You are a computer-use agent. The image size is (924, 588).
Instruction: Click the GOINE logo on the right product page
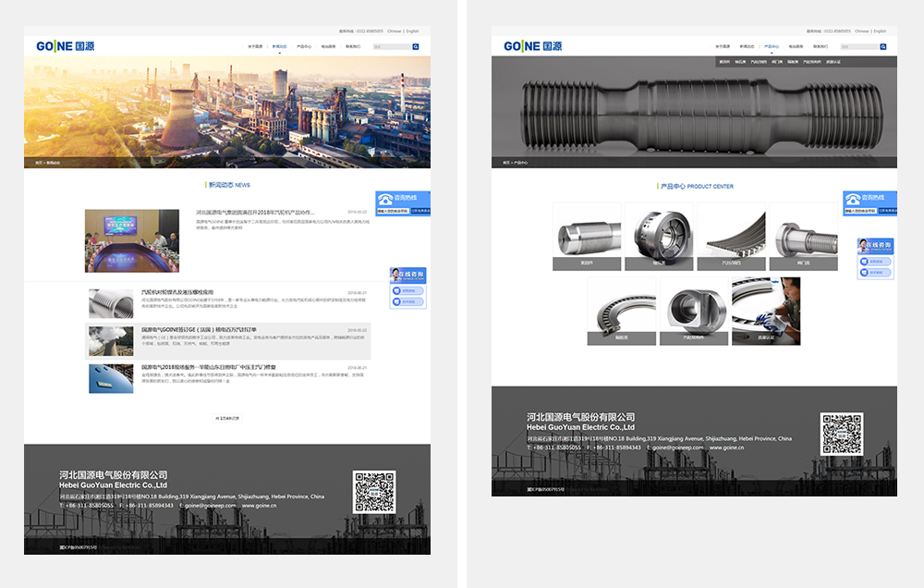click(532, 45)
